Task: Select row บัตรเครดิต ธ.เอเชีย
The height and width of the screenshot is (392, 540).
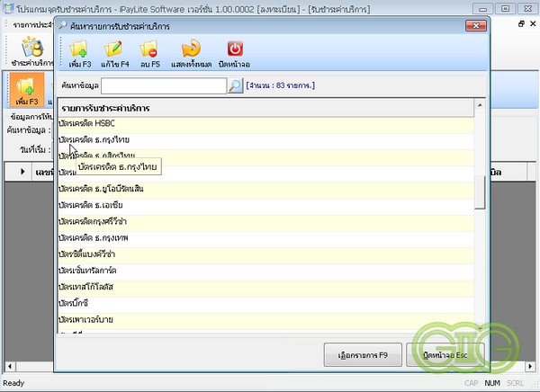Action: click(265, 206)
